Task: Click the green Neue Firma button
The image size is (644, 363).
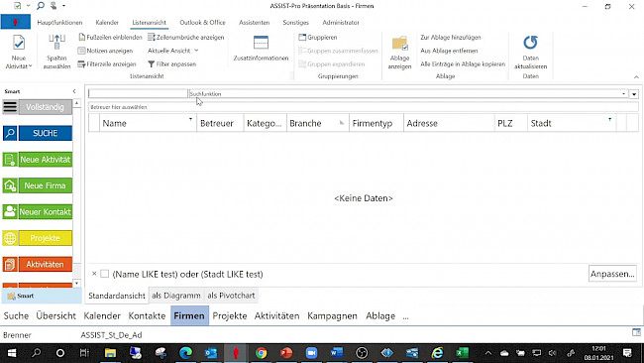Action: pyautogui.click(x=46, y=185)
